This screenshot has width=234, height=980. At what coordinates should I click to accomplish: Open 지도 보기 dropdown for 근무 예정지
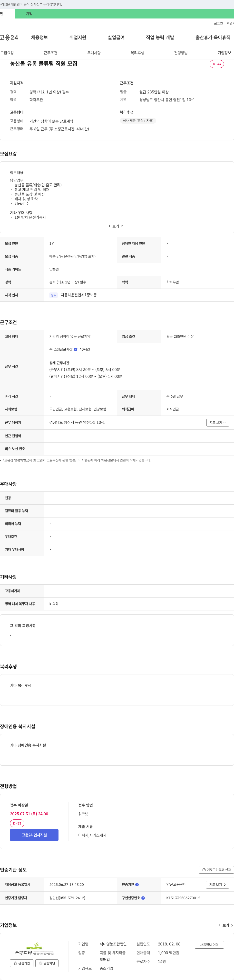218,423
